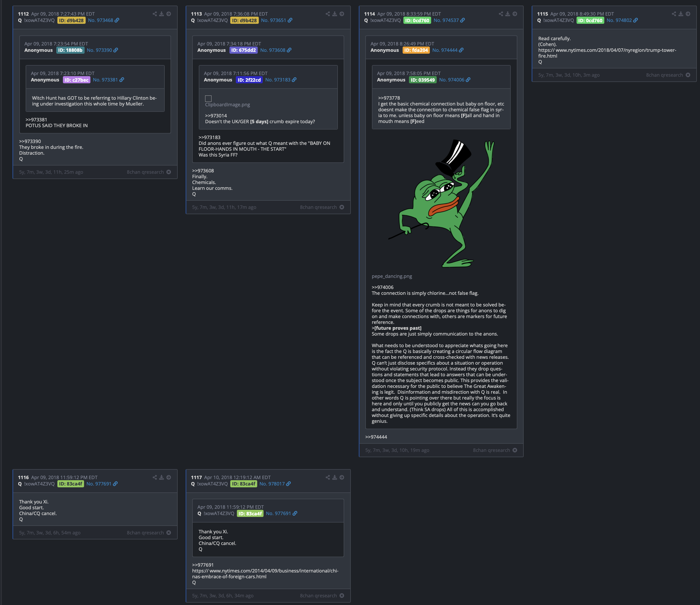The width and height of the screenshot is (700, 605).
Task: Click the arrow-circle icon on post 1117
Action: click(342, 477)
